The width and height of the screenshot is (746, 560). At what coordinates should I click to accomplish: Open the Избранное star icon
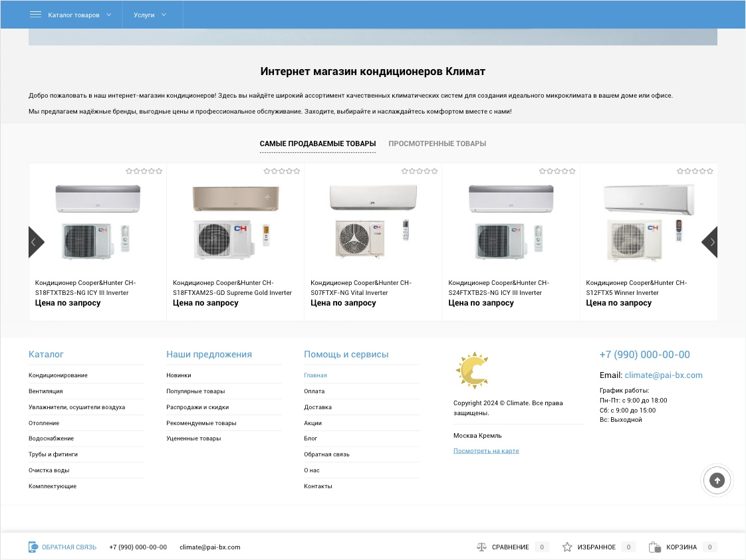click(567, 547)
